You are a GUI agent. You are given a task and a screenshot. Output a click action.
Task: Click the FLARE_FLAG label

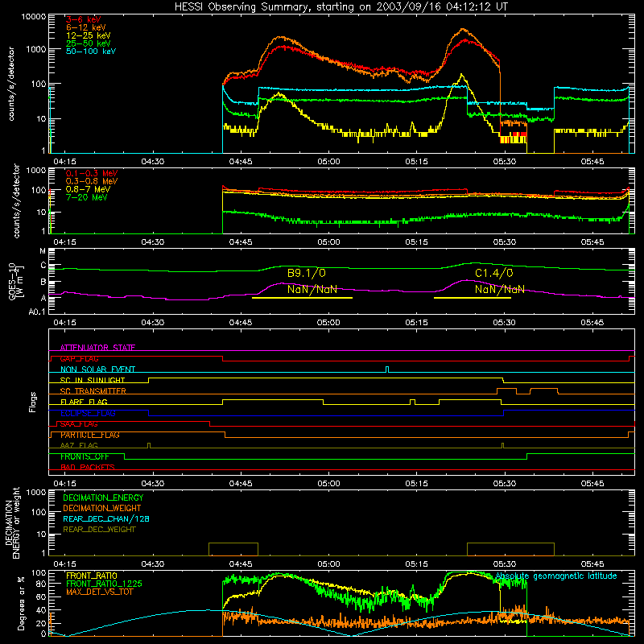84,402
